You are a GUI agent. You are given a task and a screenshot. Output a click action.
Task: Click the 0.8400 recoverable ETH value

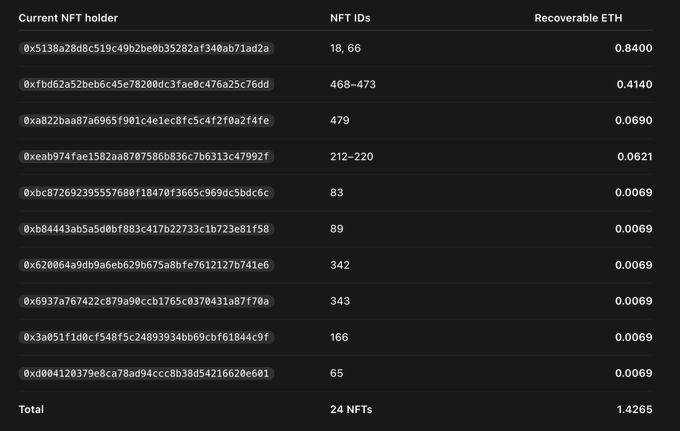click(x=633, y=48)
